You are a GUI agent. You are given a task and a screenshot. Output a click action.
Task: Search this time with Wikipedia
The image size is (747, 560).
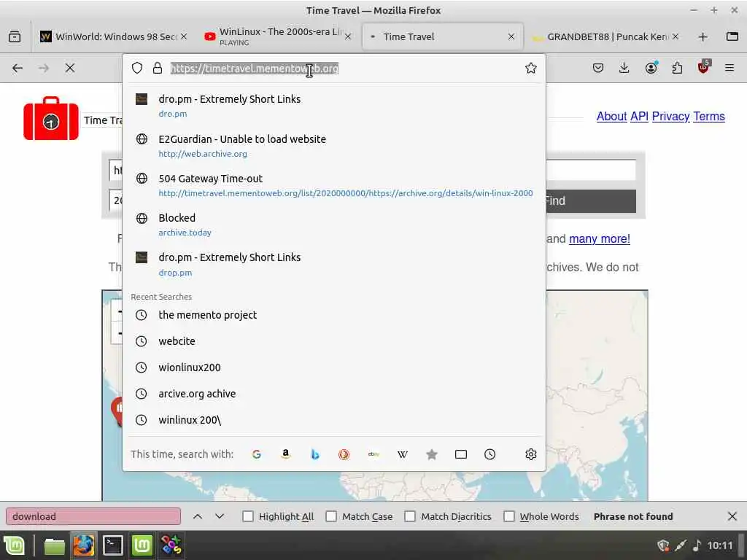tap(403, 454)
